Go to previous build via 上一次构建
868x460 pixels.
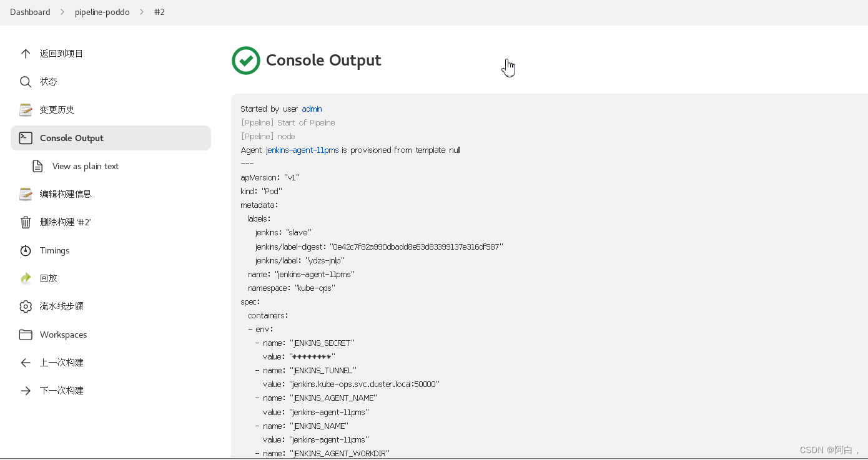tap(61, 363)
